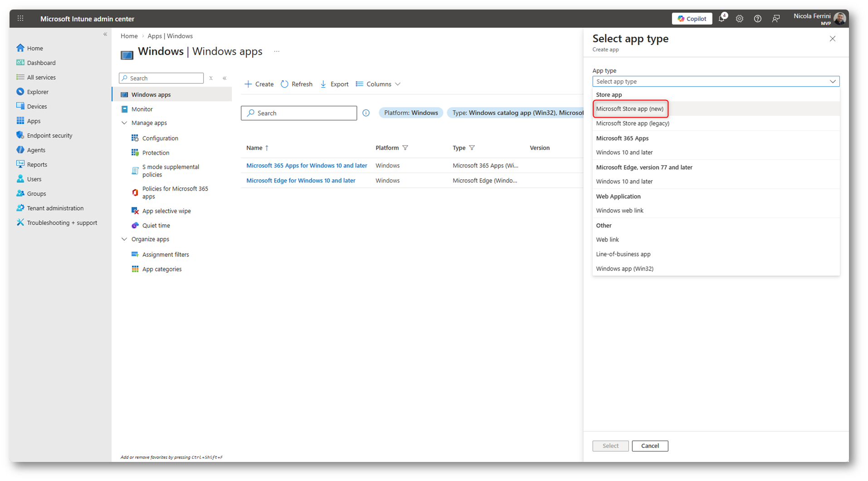Select Microsoft Store app (new) option

coord(629,109)
